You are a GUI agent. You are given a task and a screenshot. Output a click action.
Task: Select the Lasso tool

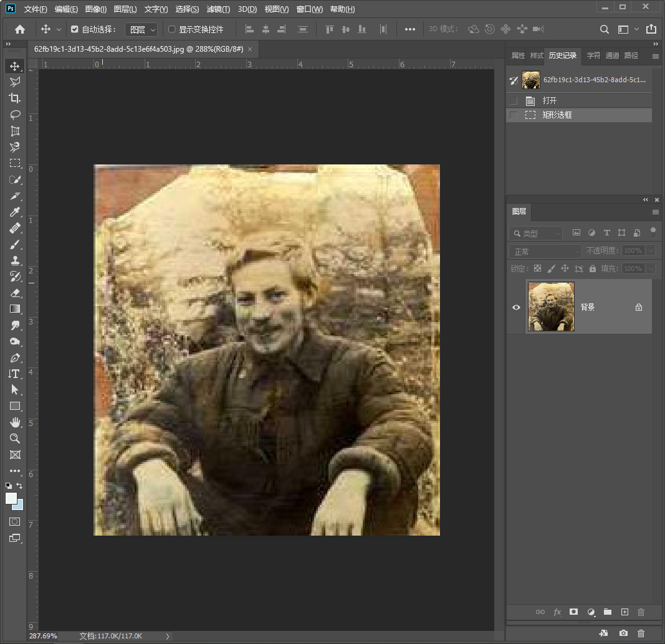coord(15,115)
